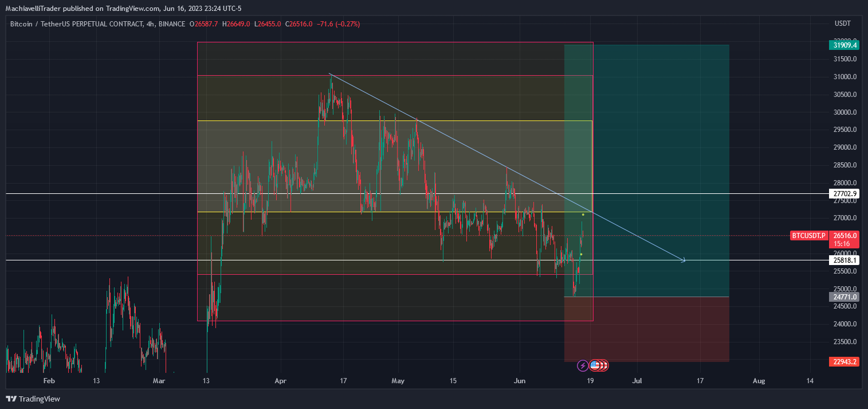868x409 pixels.
Task: Open the front US flag economic event
Action: [595, 365]
